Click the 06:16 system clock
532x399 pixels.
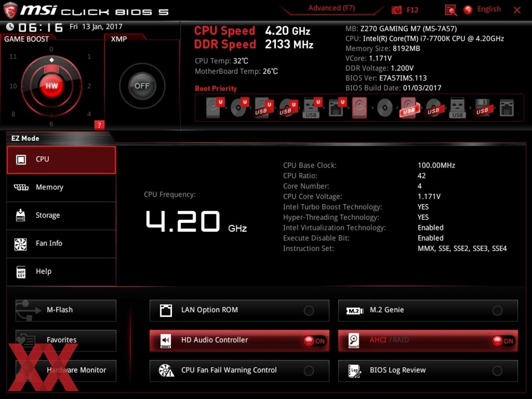pyautogui.click(x=41, y=27)
